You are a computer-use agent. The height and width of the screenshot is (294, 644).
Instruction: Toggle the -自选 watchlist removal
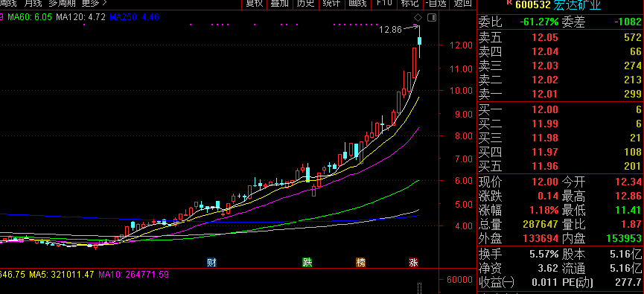click(x=436, y=3)
